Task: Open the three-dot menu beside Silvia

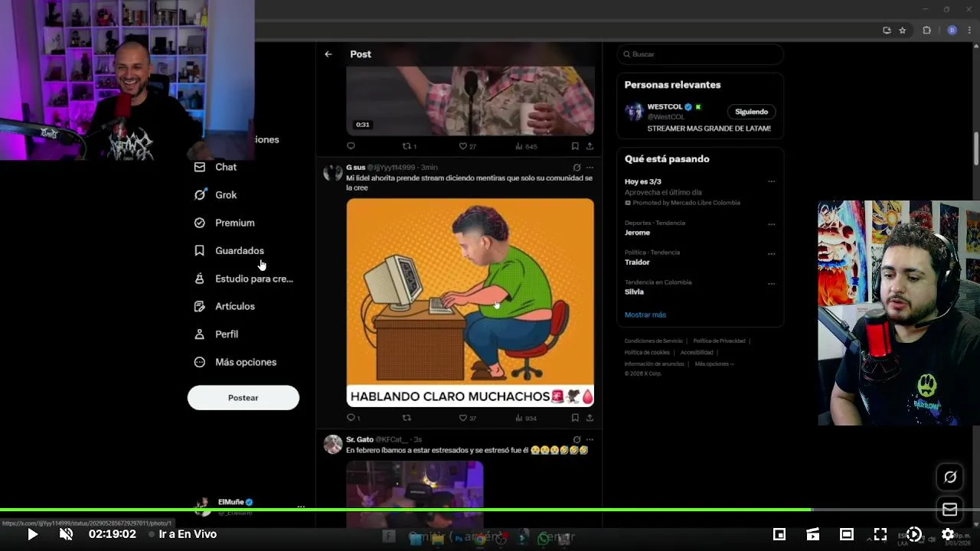Action: tap(771, 284)
